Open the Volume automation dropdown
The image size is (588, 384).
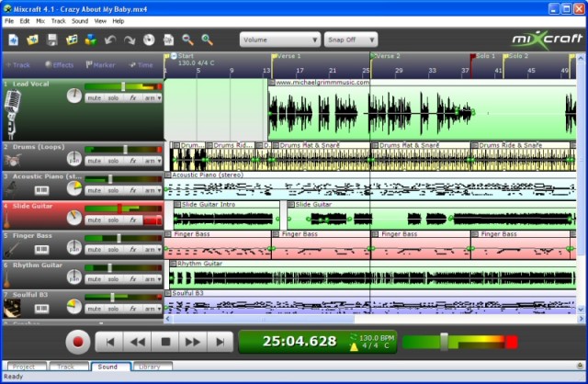(x=279, y=40)
